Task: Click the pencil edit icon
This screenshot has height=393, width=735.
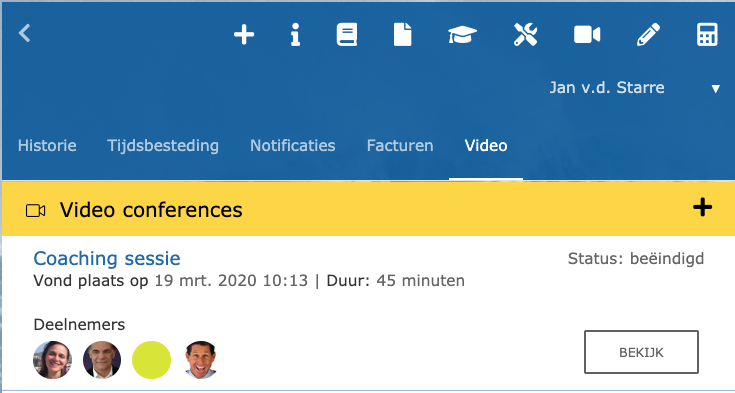Action: click(x=648, y=35)
